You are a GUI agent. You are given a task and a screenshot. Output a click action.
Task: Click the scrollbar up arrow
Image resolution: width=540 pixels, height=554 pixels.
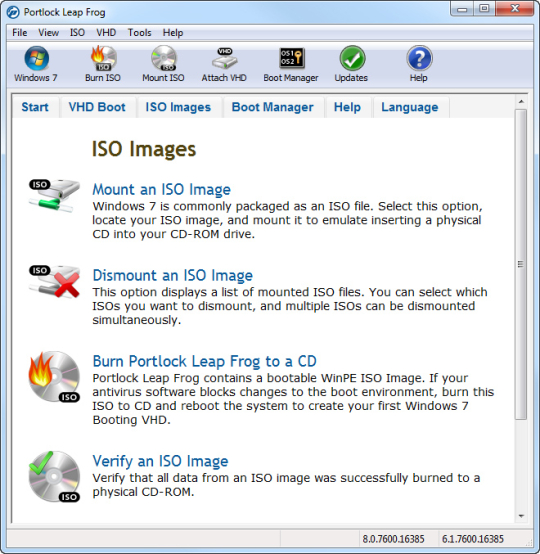coord(521,102)
